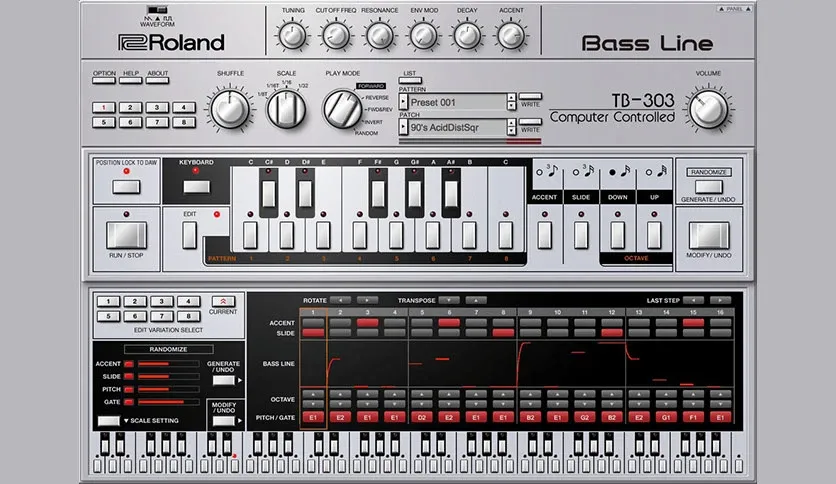Toggle the Keyboard mode button

point(196,187)
